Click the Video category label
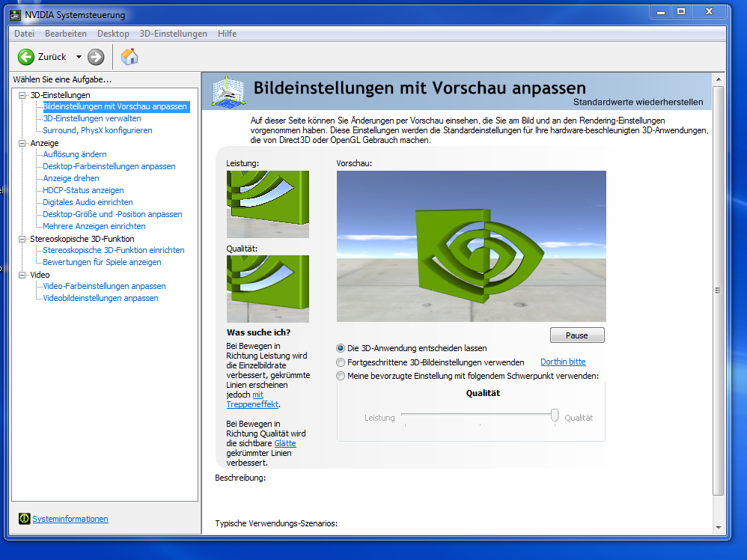 (40, 275)
